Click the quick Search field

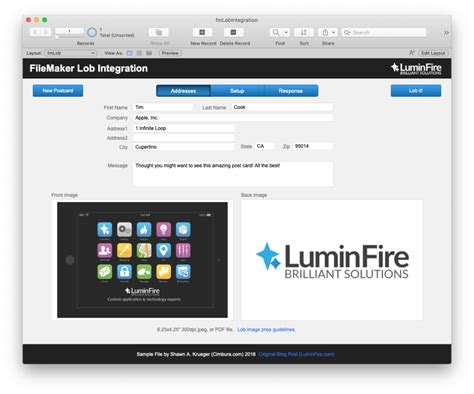tap(384, 32)
